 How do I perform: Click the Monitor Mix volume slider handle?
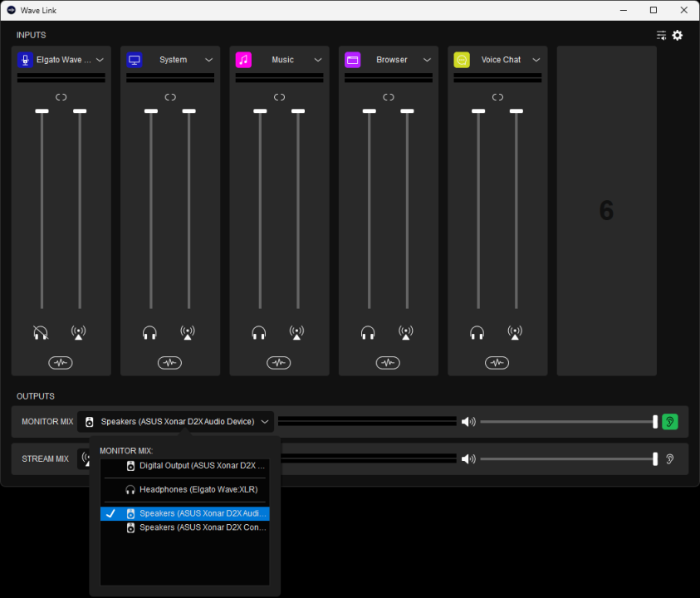[x=655, y=422]
